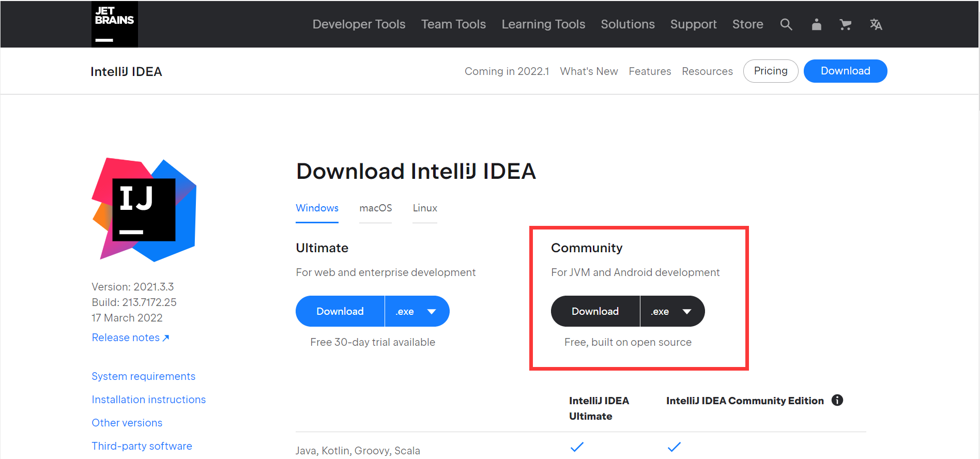Open the account profile icon
The image size is (980, 459).
click(x=817, y=24)
